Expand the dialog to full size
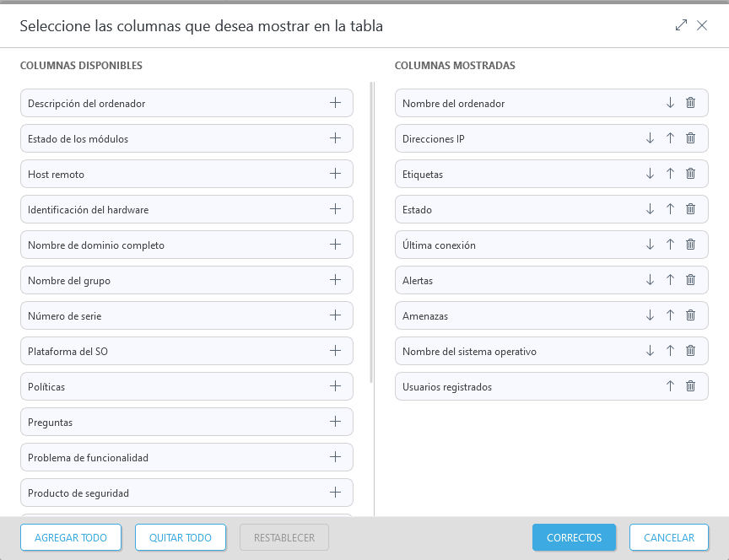 click(x=681, y=25)
